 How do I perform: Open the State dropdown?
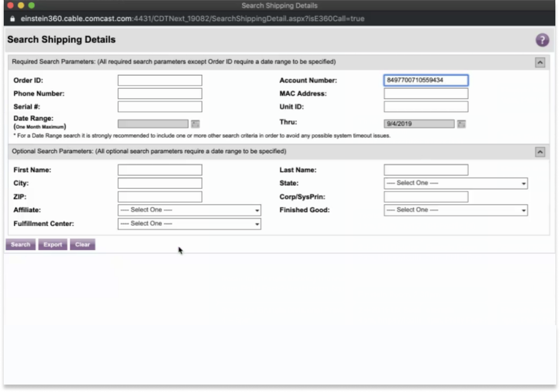456,183
